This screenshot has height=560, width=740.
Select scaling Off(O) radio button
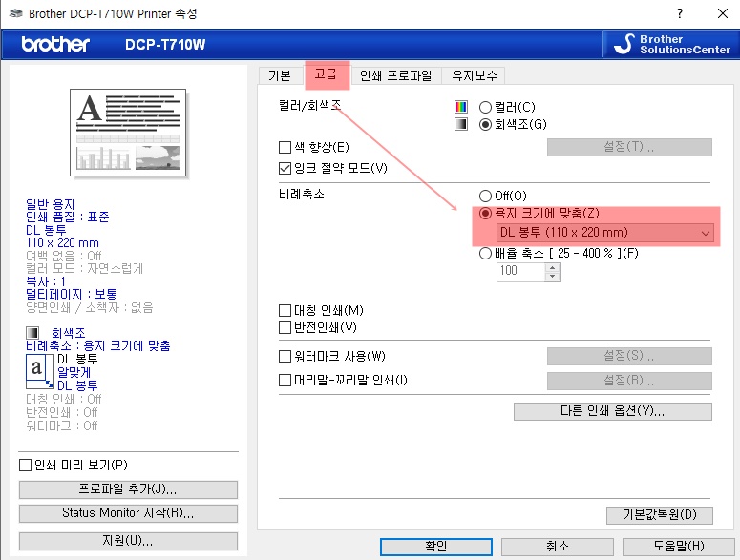(x=485, y=196)
